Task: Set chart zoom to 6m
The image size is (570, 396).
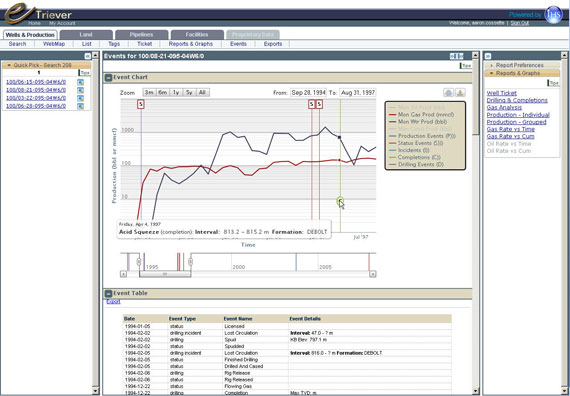Action: pos(162,92)
